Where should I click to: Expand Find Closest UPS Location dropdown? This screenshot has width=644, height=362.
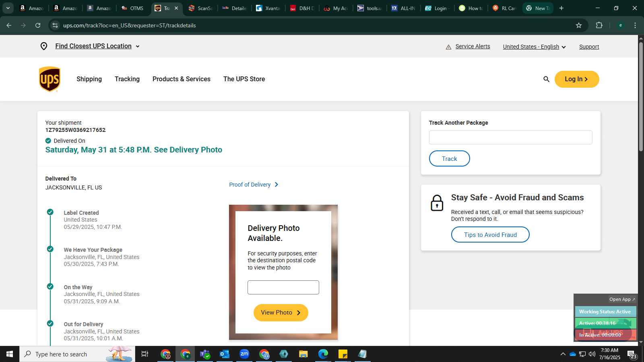coord(97,46)
